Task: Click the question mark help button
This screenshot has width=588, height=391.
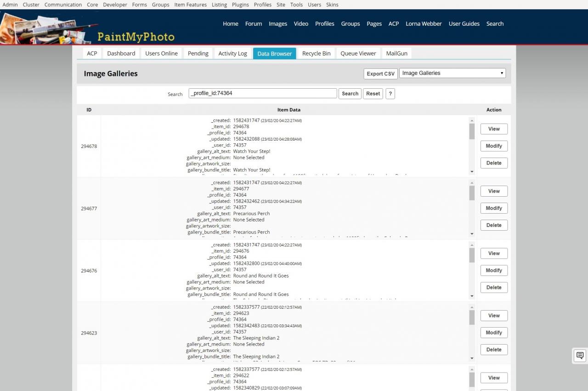Action: click(x=390, y=94)
